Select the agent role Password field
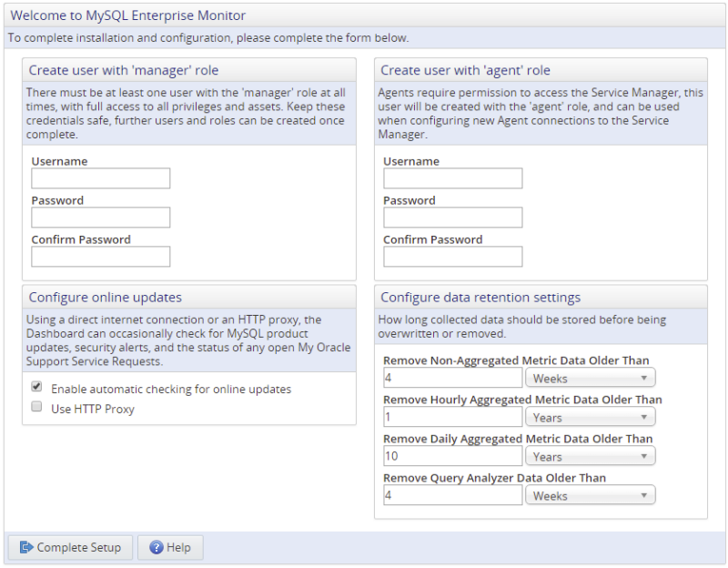This screenshot has height=568, width=728. [452, 218]
